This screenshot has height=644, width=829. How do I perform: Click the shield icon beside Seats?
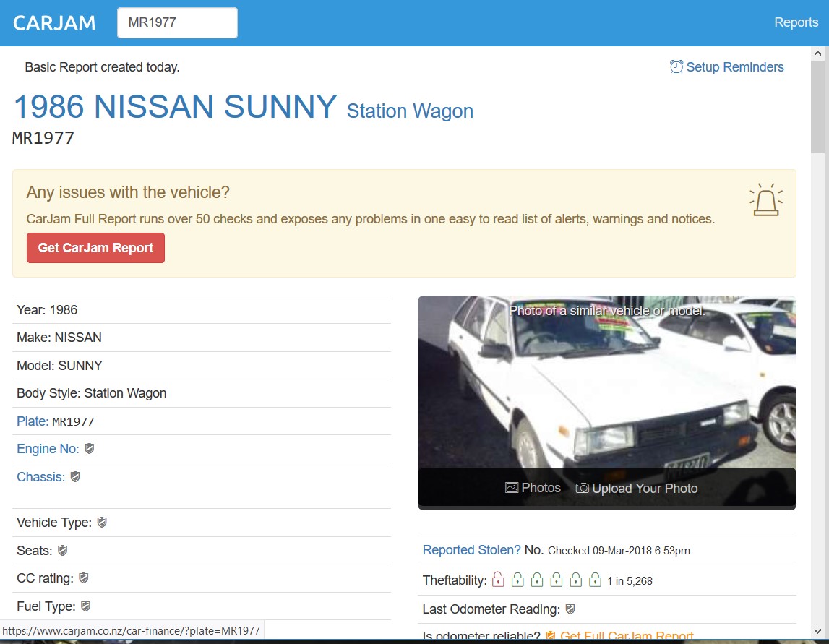[62, 551]
